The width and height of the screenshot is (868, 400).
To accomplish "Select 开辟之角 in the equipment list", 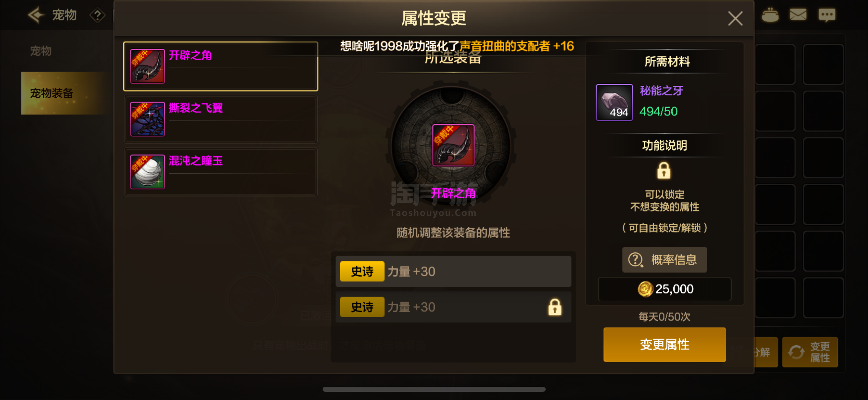I will coord(221,66).
